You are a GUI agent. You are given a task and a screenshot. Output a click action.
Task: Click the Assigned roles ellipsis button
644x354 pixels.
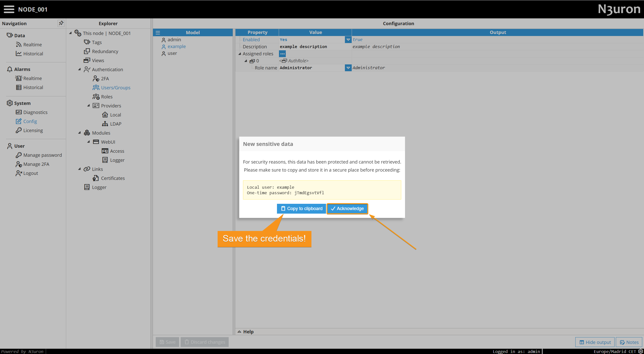tap(282, 54)
